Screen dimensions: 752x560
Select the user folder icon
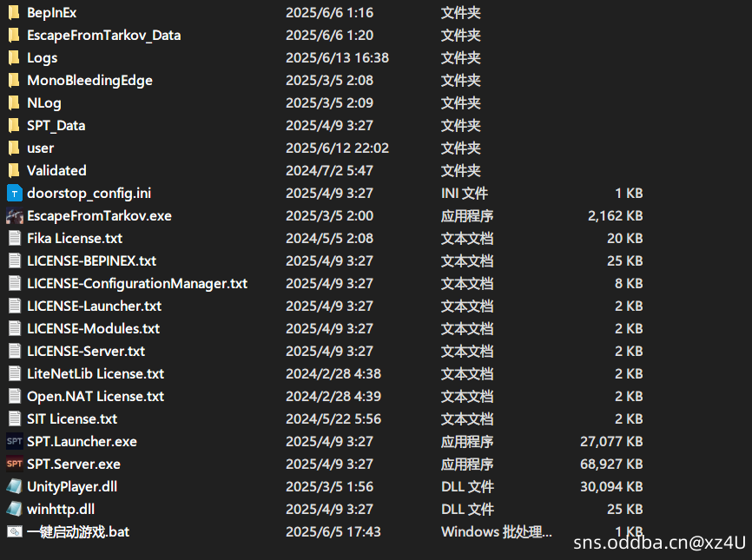[14, 148]
